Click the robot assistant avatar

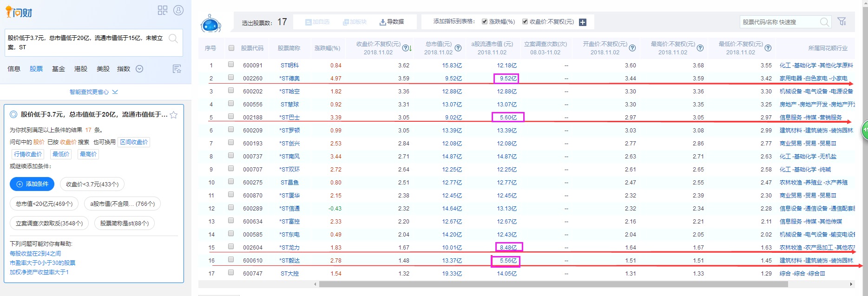(211, 23)
